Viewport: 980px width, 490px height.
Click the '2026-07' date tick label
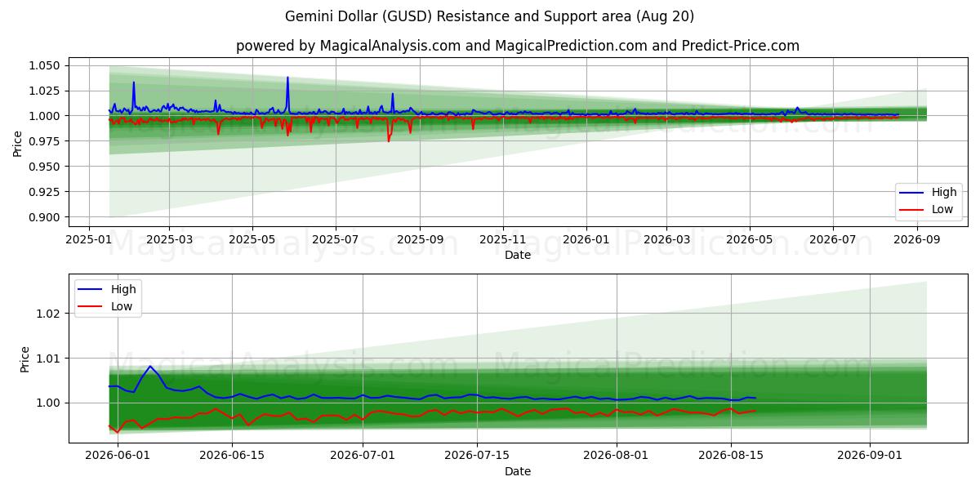(x=833, y=239)
